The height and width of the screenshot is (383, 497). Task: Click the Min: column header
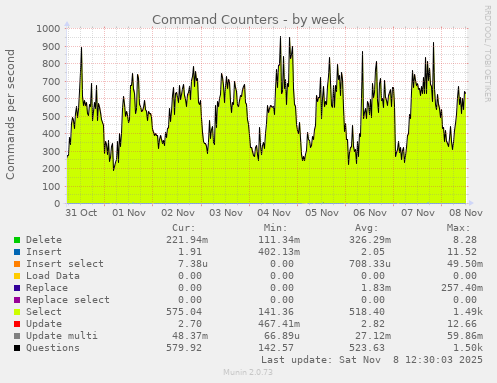coord(275,228)
